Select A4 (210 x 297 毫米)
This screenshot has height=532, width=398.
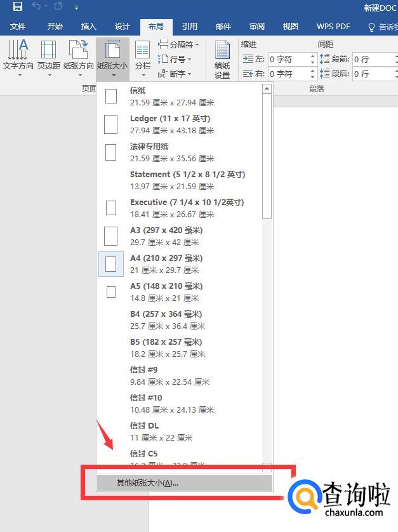pos(179,263)
